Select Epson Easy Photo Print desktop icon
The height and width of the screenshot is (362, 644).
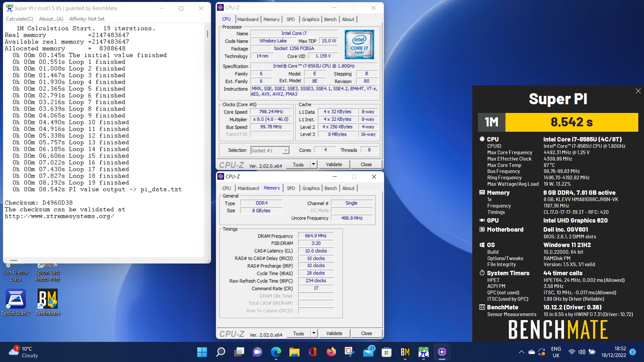click(x=48, y=273)
